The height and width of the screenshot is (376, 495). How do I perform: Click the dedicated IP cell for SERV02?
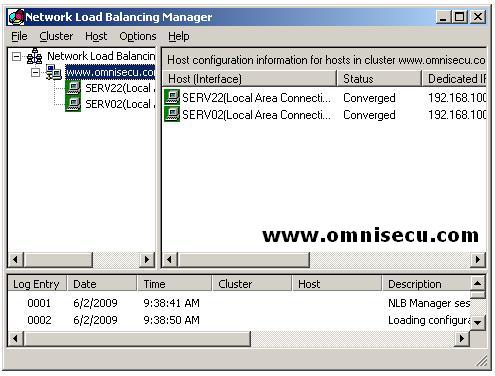click(x=457, y=115)
